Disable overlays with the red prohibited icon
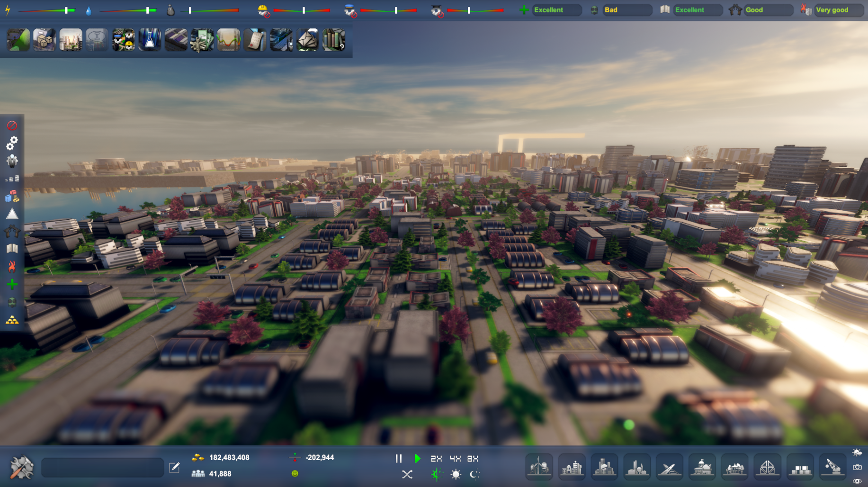Screen dimensions: 868x487 [x=12, y=126]
